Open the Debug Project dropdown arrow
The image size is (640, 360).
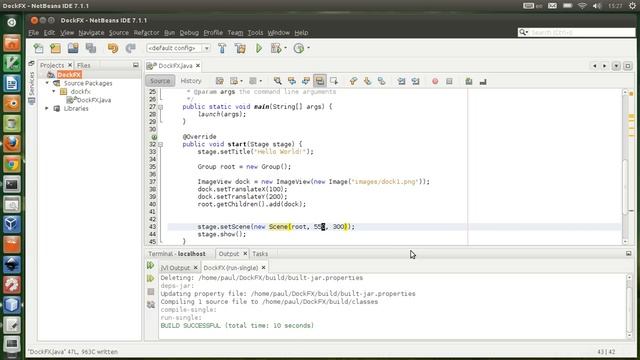tap(285, 48)
